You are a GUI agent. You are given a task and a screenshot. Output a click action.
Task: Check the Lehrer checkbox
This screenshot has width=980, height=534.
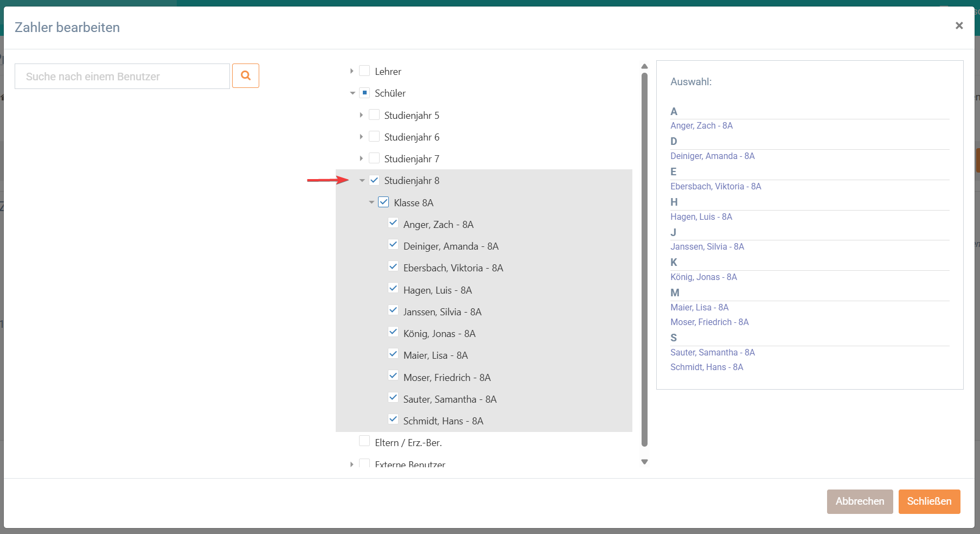(364, 71)
